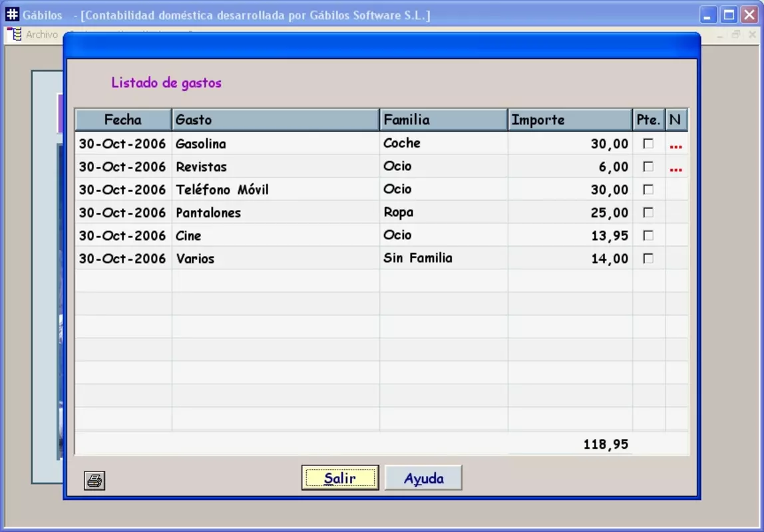The image size is (764, 532).
Task: Click the Ropa family cell
Action: pos(444,212)
